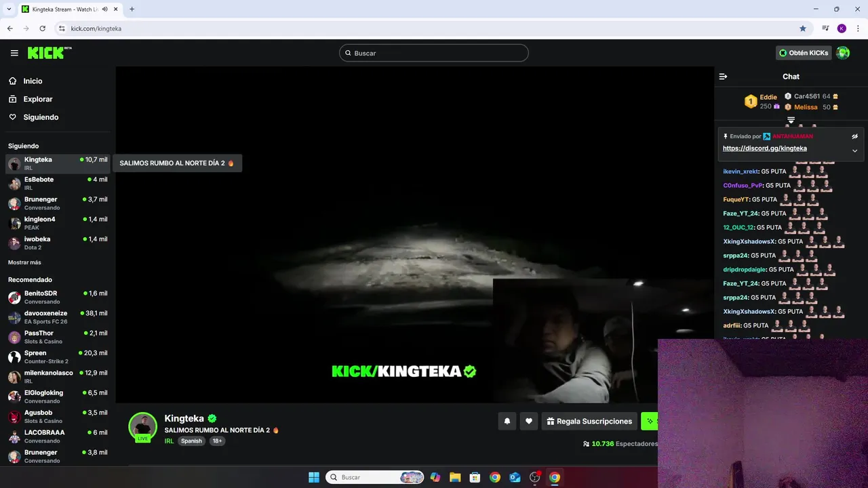868x488 pixels.
Task: Click chat username dripdropdaigle
Action: (x=745, y=269)
